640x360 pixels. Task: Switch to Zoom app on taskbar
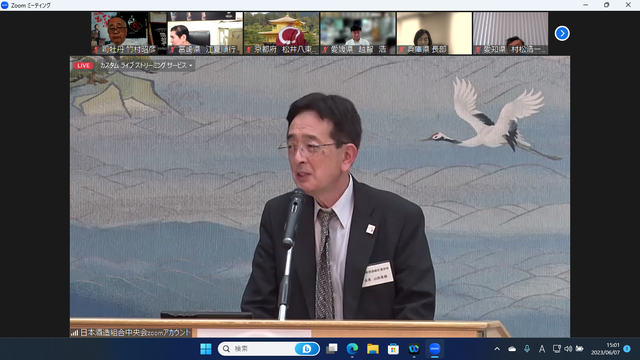click(x=435, y=349)
